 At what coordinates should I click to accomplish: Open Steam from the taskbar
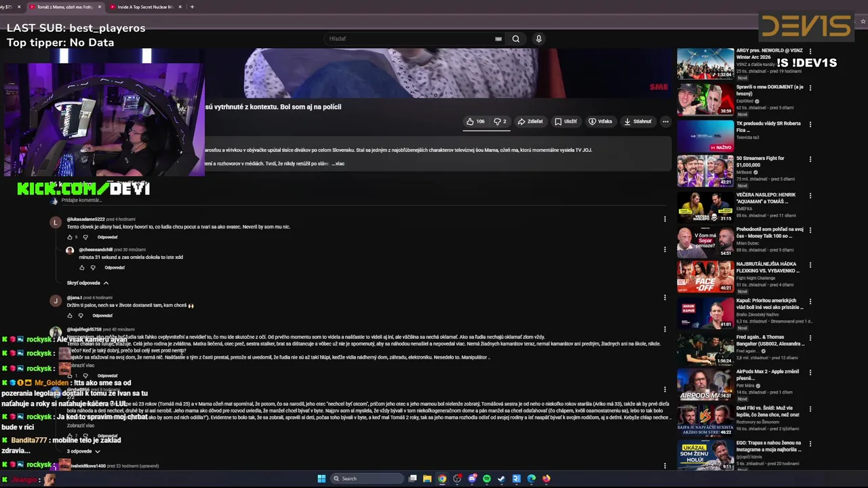(502, 479)
